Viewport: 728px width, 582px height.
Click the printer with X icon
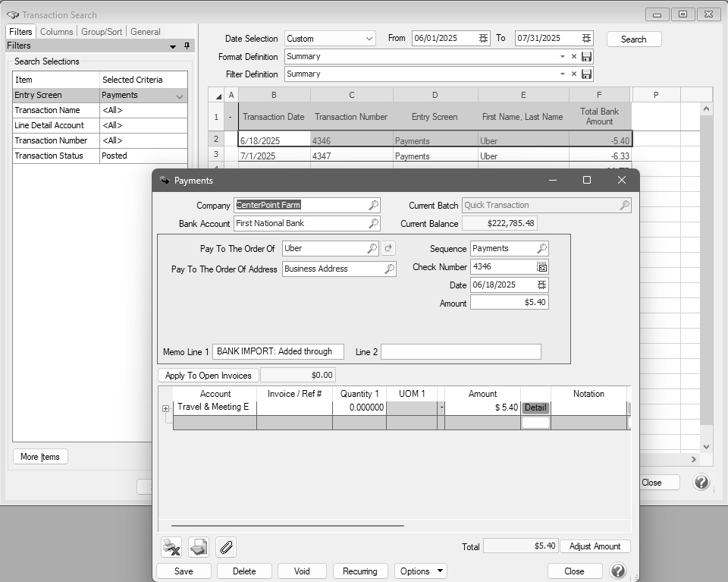pos(171,546)
